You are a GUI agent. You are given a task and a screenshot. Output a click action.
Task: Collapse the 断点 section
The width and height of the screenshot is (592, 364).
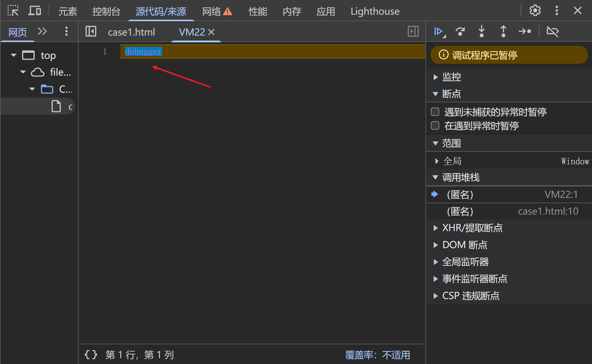436,94
